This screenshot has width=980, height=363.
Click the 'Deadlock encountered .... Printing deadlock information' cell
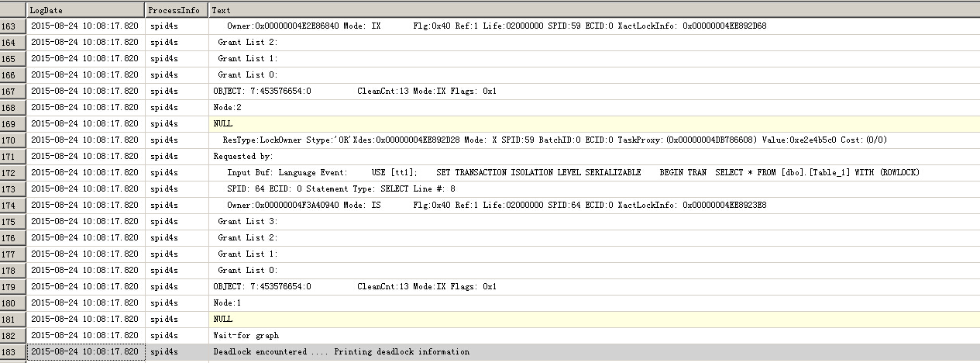tap(594, 351)
